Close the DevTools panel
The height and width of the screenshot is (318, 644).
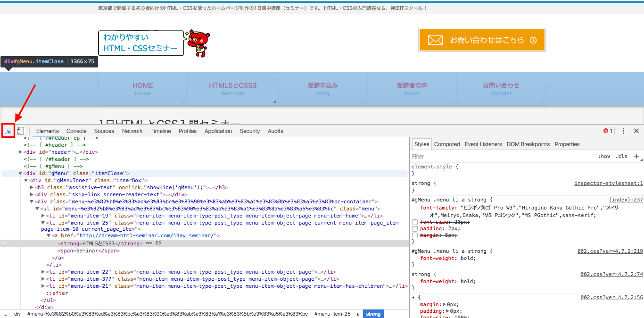coord(636,131)
